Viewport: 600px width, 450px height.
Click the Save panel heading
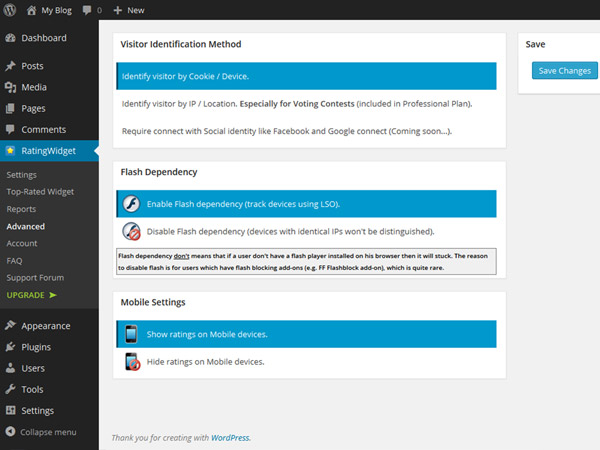(x=535, y=44)
